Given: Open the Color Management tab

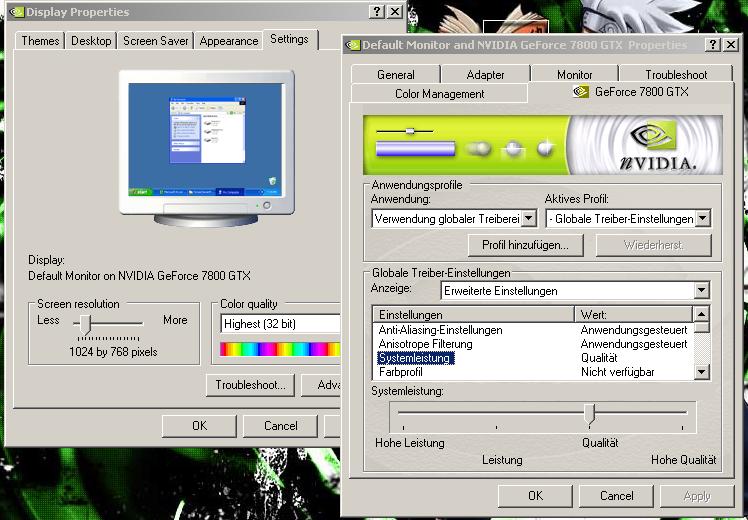Looking at the screenshot, I should pos(439,94).
